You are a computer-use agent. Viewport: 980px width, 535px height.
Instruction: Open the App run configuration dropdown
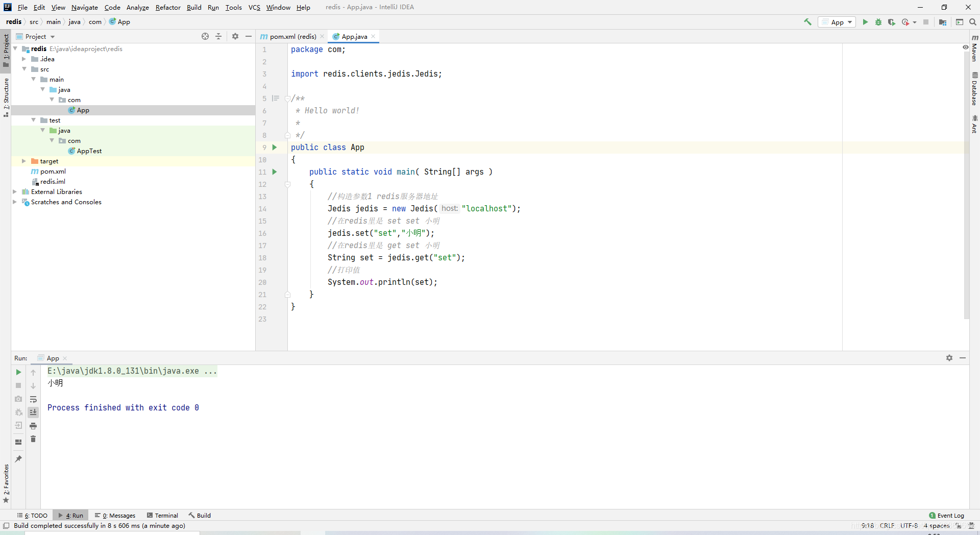[837, 22]
